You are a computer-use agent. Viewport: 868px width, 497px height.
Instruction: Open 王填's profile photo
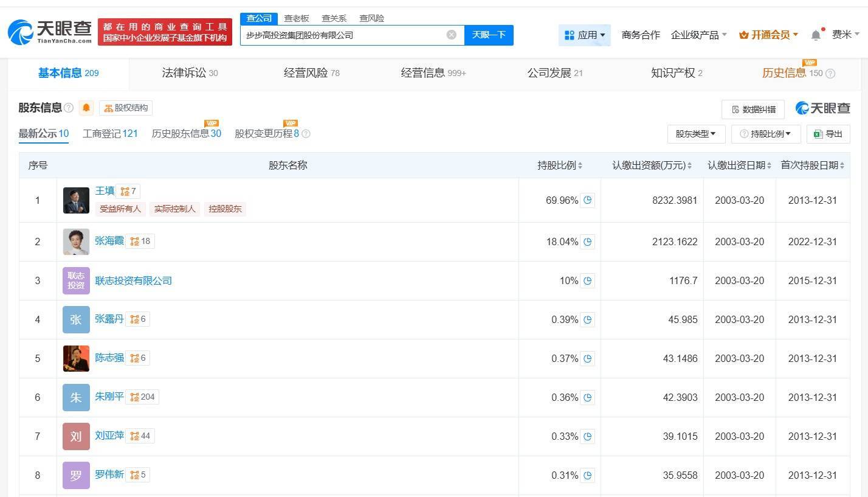pos(76,200)
